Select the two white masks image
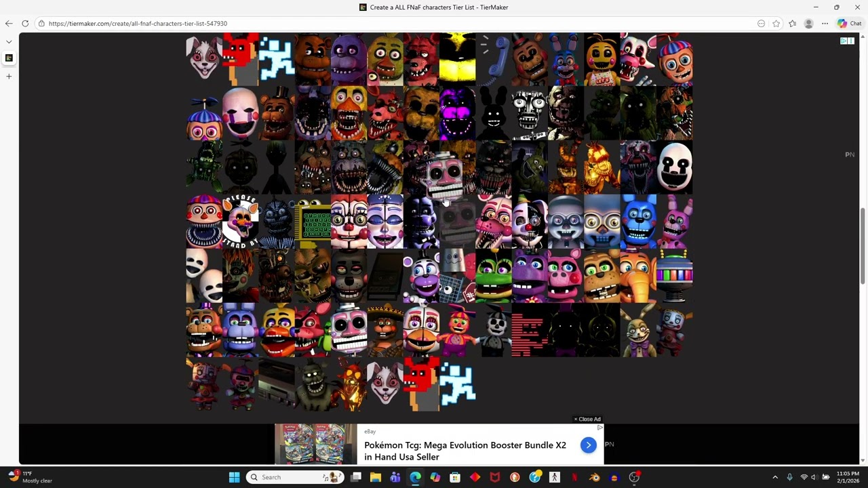Screen dimensions: 868x488 204,276
